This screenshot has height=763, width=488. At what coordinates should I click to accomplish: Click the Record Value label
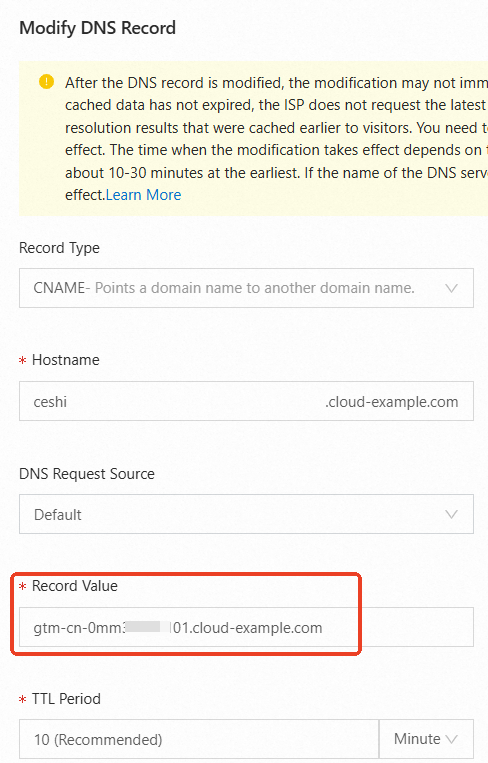75,586
